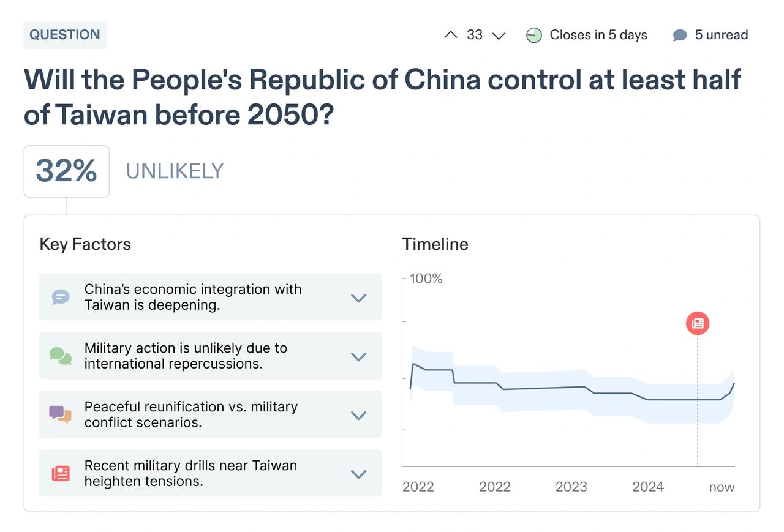
Task: Click the downvote arrow beside 33
Action: pyautogui.click(x=499, y=36)
